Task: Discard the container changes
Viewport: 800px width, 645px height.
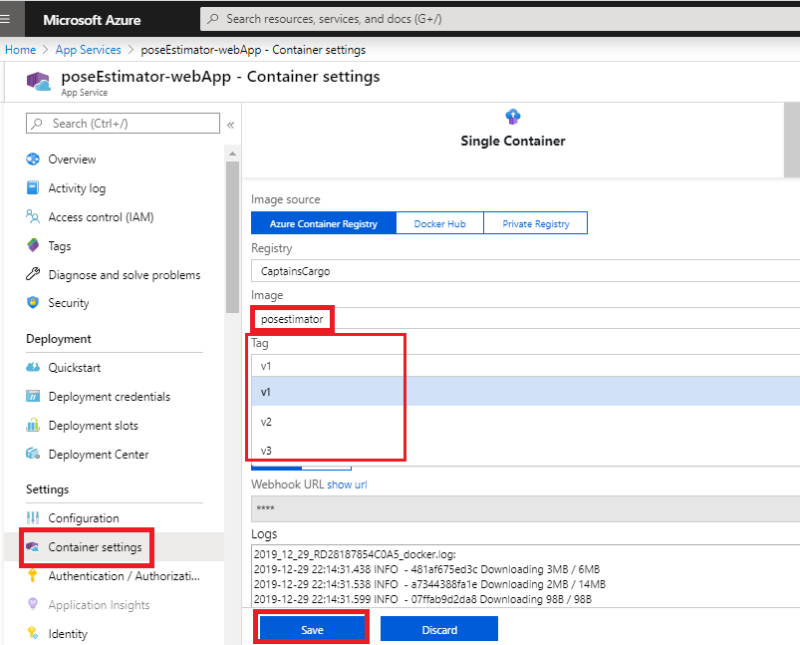Action: tap(440, 628)
